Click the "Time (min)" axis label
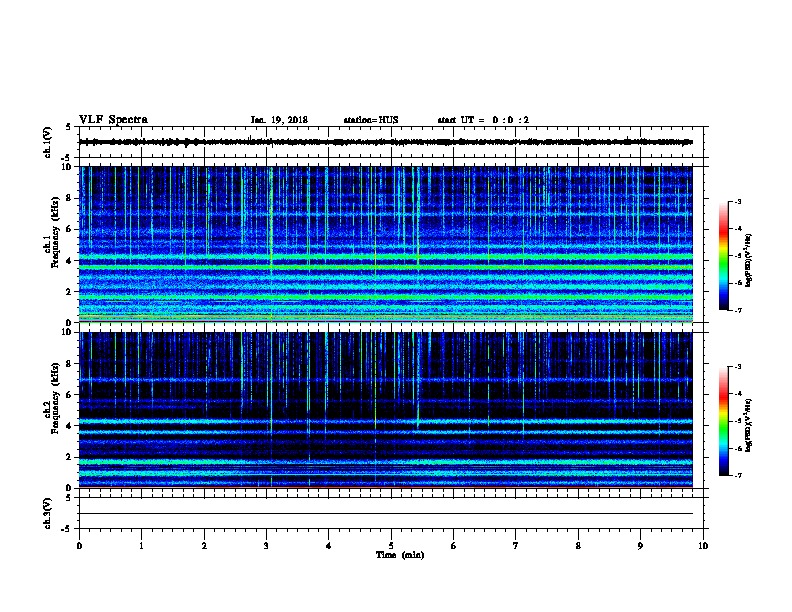Image resolution: width=792 pixels, height=612 pixels. 400,555
